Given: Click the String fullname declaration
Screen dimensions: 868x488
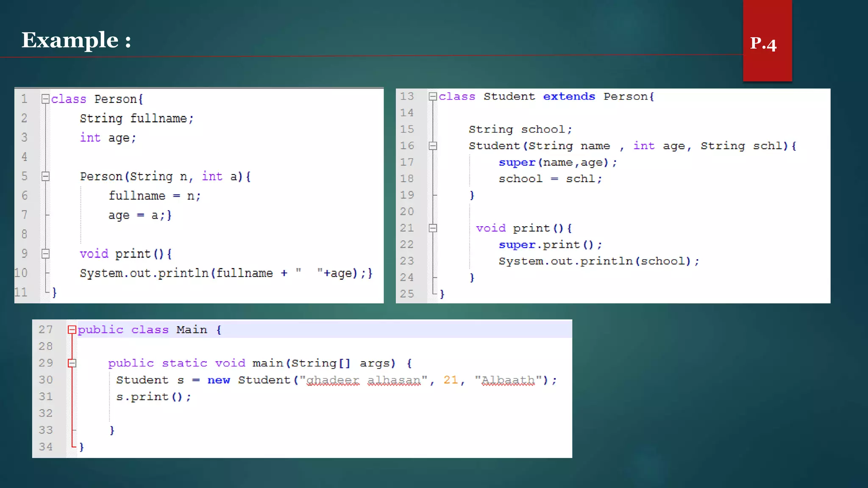Looking at the screenshot, I should [x=136, y=119].
